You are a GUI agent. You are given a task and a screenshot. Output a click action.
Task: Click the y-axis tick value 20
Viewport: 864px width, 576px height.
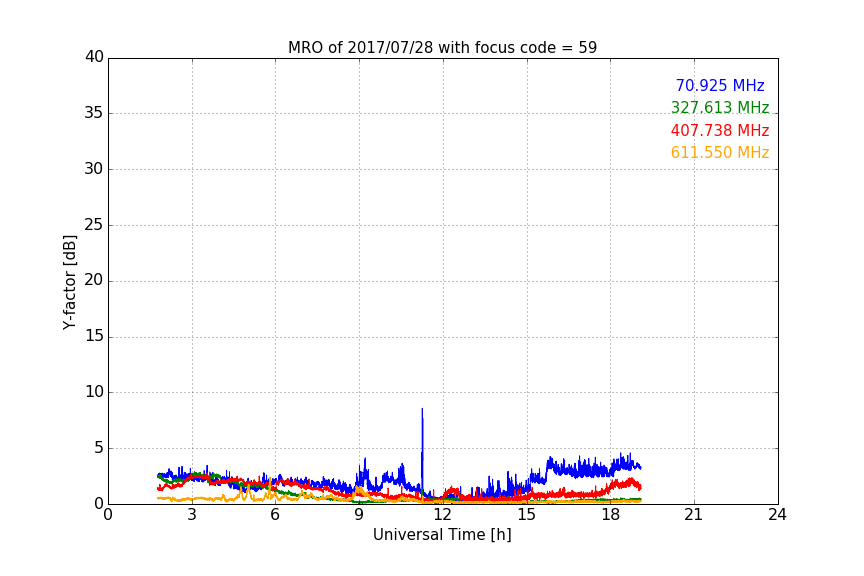94,281
